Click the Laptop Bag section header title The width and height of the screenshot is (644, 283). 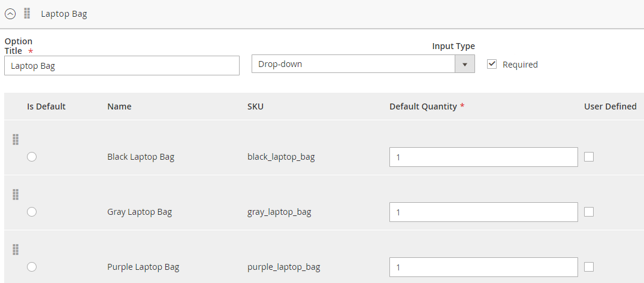64,14
